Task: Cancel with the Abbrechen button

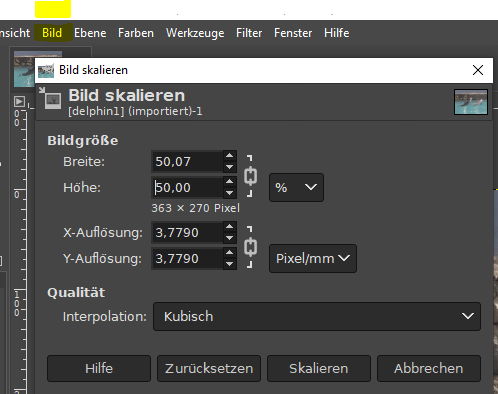Action: tap(429, 368)
